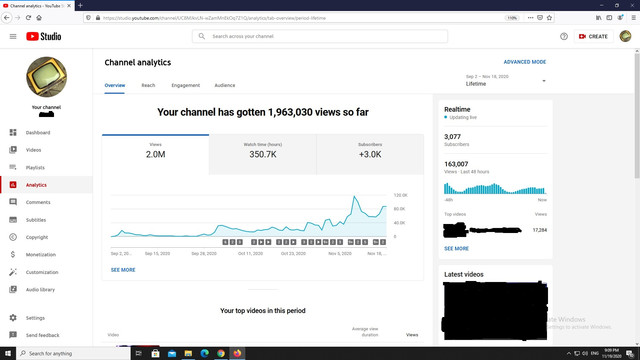Open the Subtitles icon in sidebar

(x=13, y=220)
